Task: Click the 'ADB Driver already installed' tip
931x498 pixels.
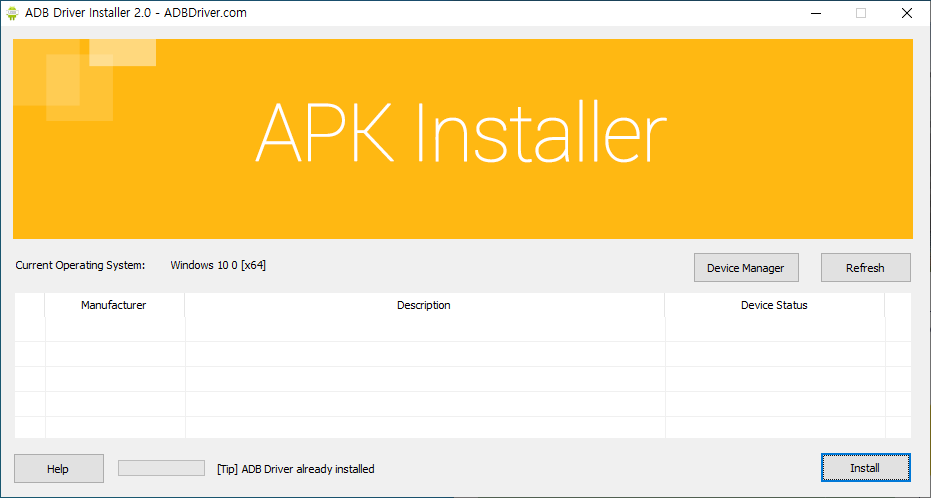Action: 296,469
